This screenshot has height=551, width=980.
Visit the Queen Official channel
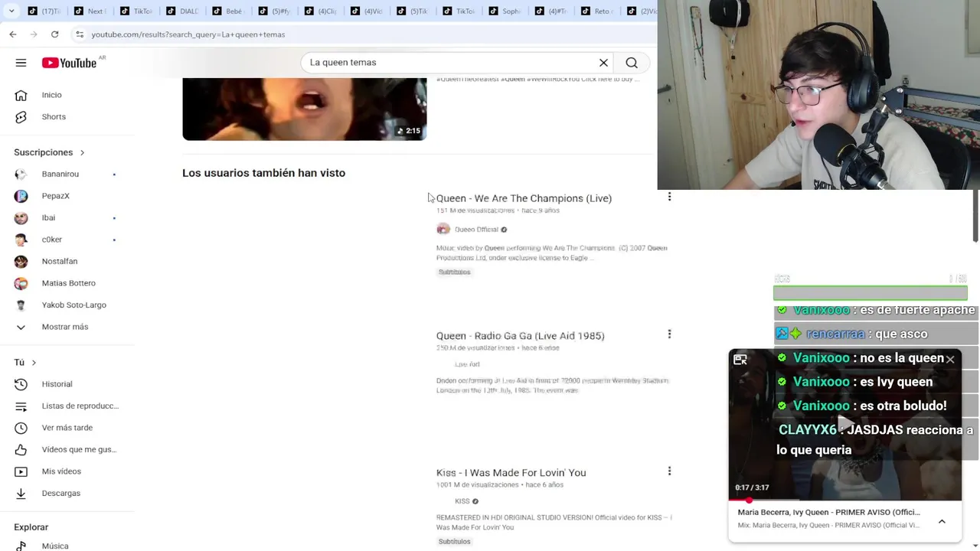tap(476, 229)
